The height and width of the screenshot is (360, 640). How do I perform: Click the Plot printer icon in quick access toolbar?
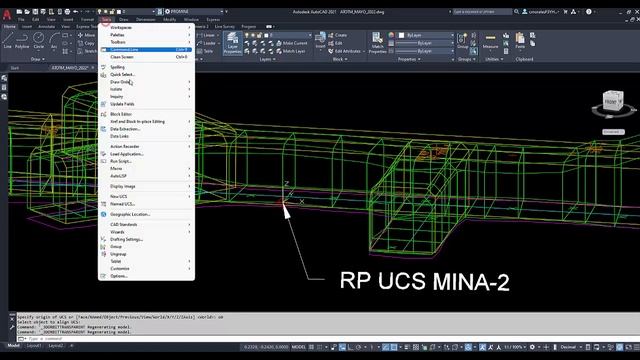(67, 12)
